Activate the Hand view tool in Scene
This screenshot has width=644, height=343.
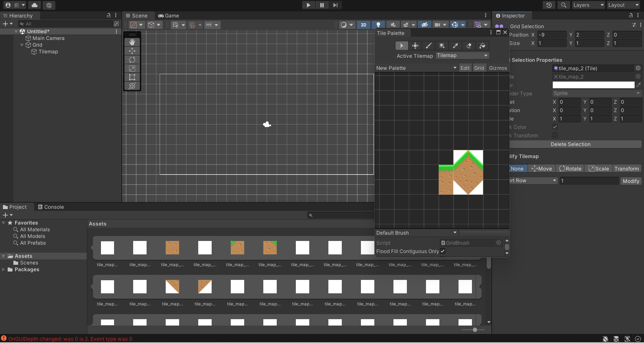tap(132, 42)
